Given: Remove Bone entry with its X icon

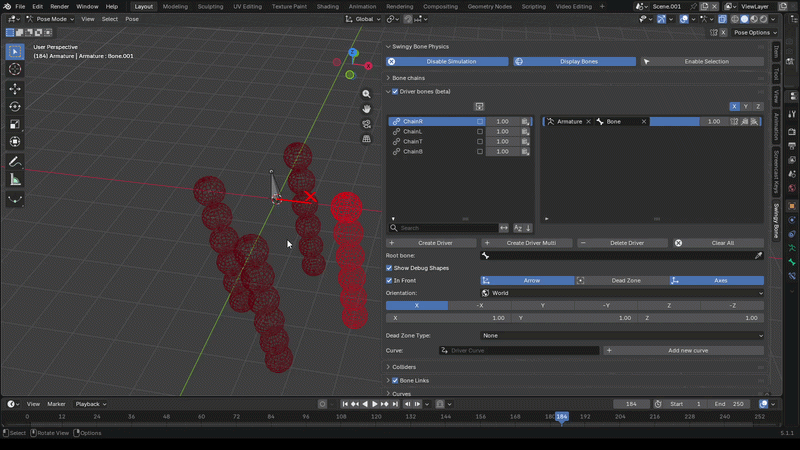Looking at the screenshot, I should tap(644, 121).
